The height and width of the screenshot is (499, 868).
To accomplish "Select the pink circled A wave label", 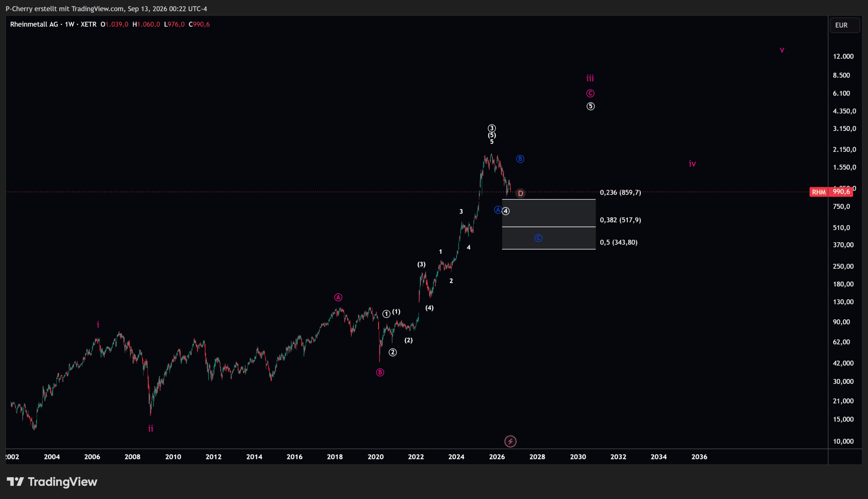I will tap(338, 297).
